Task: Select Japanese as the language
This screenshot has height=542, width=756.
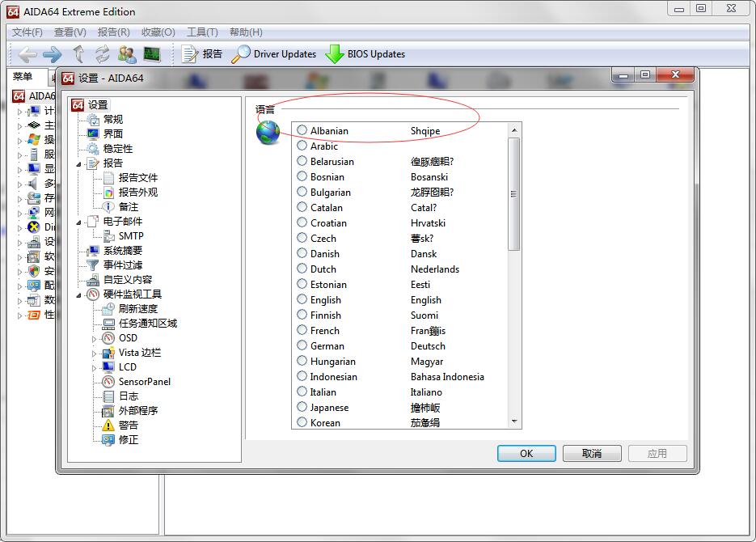Action: coord(302,408)
